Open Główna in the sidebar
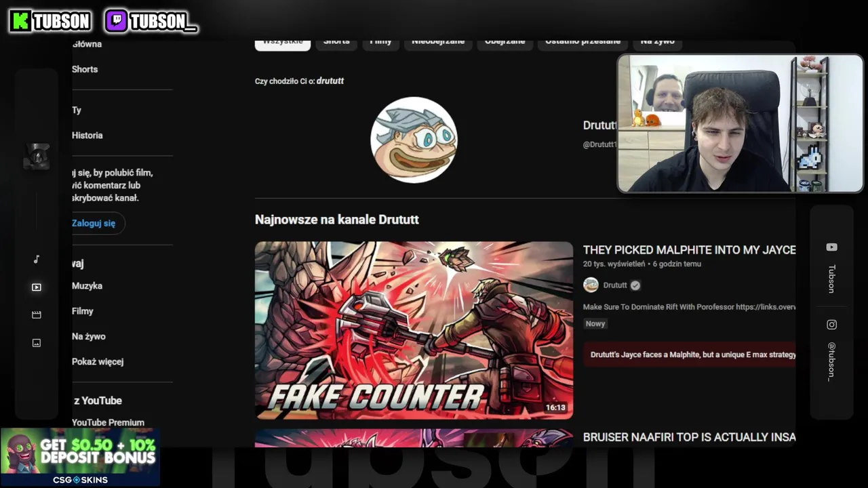The height and width of the screenshot is (488, 868). pyautogui.click(x=87, y=44)
